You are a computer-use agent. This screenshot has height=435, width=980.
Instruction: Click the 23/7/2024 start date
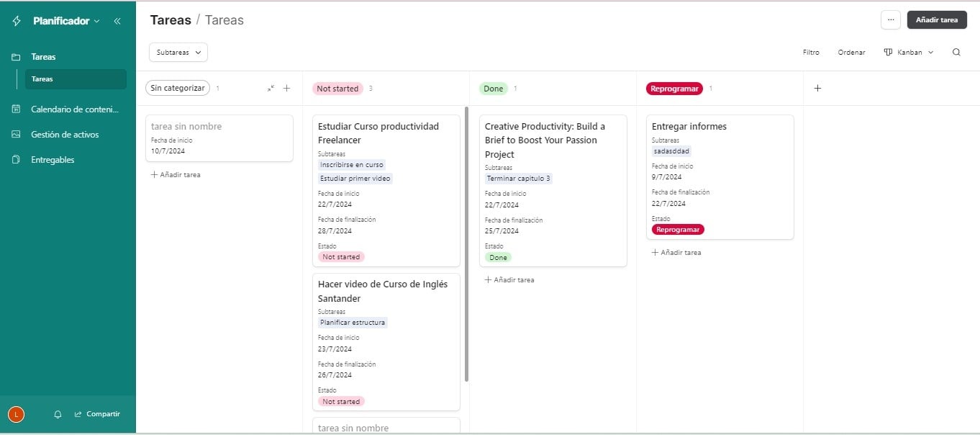click(x=335, y=349)
